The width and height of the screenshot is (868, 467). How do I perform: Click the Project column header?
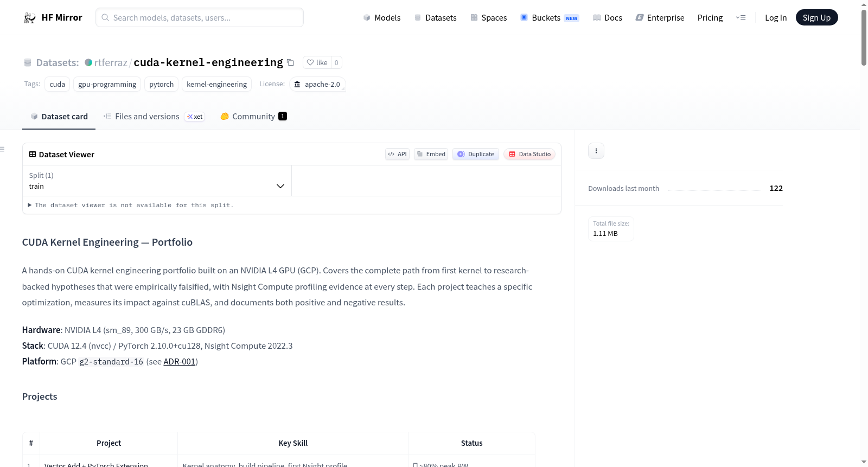[109, 443]
